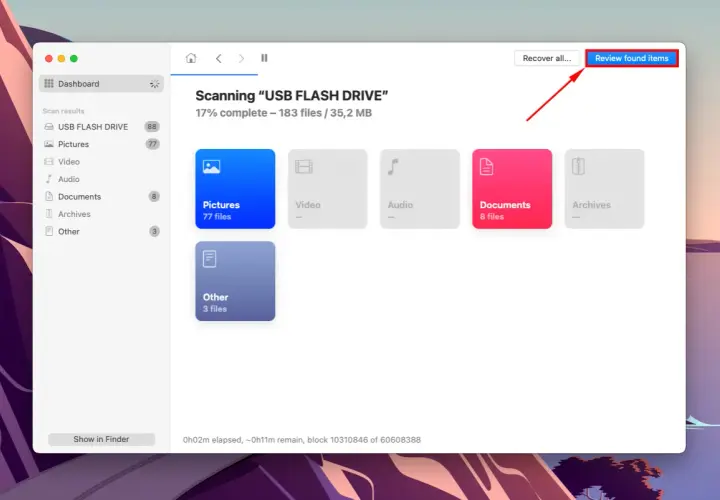The height and width of the screenshot is (500, 720).
Task: Go back with the left chevron arrow
Action: [219, 58]
